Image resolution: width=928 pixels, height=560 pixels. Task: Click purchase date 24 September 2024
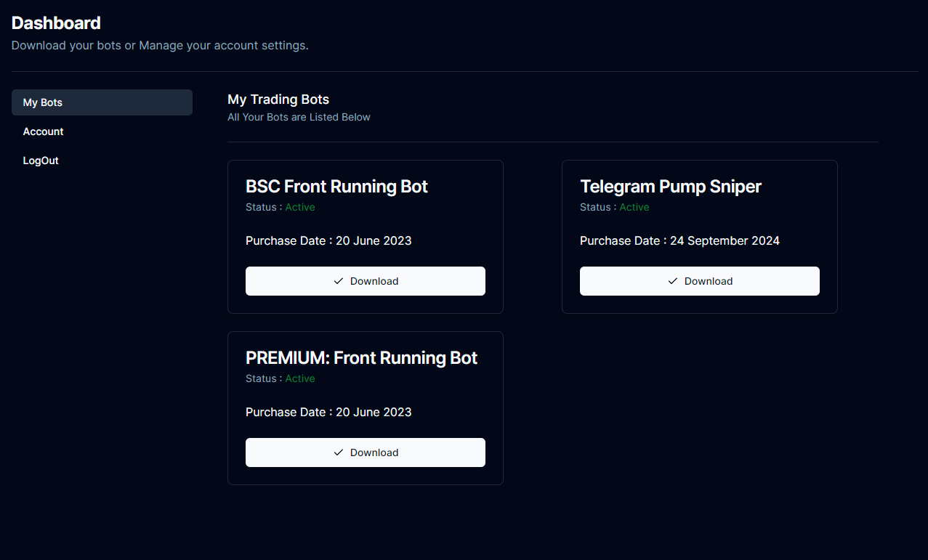[725, 240]
